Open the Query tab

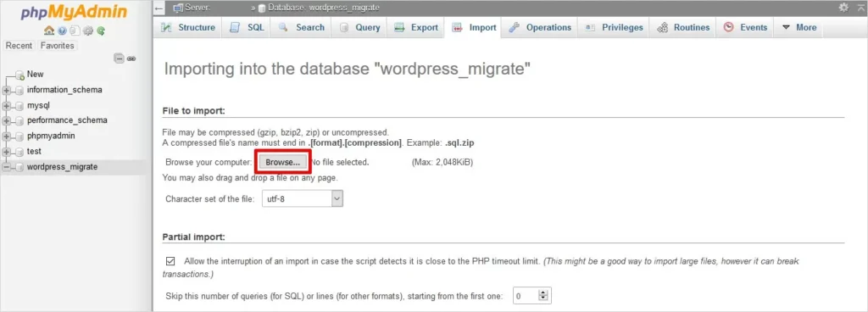point(359,27)
